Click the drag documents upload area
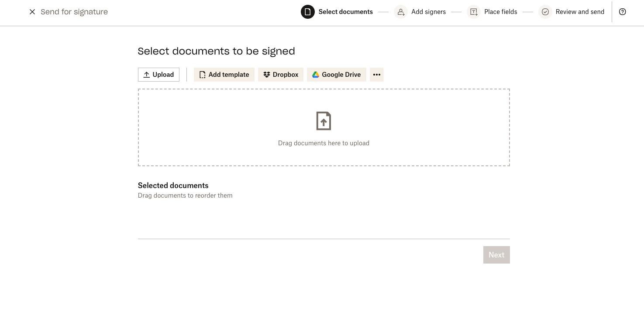Viewport: 644px width, 336px height. point(324,127)
